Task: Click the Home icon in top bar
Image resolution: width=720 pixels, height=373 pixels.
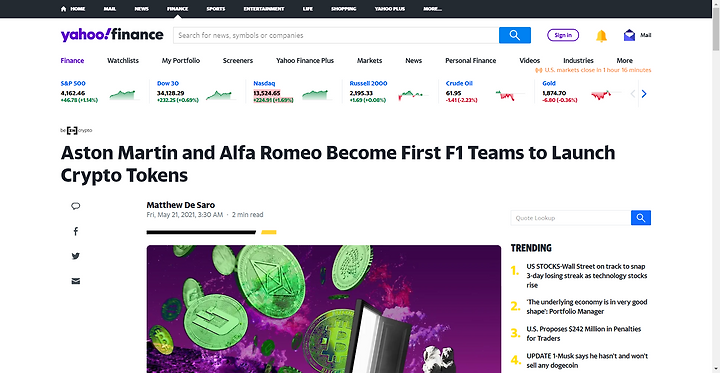Action: (63, 9)
